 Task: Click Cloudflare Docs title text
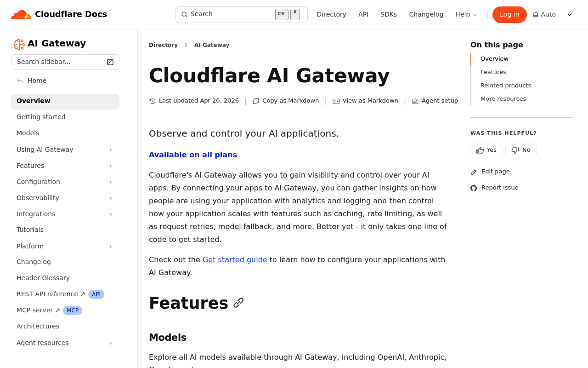point(71,14)
